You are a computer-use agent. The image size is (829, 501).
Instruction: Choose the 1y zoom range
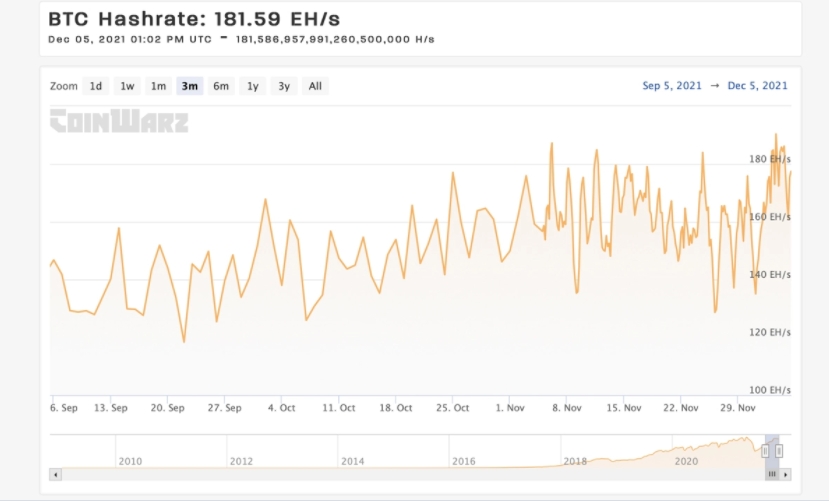point(253,86)
